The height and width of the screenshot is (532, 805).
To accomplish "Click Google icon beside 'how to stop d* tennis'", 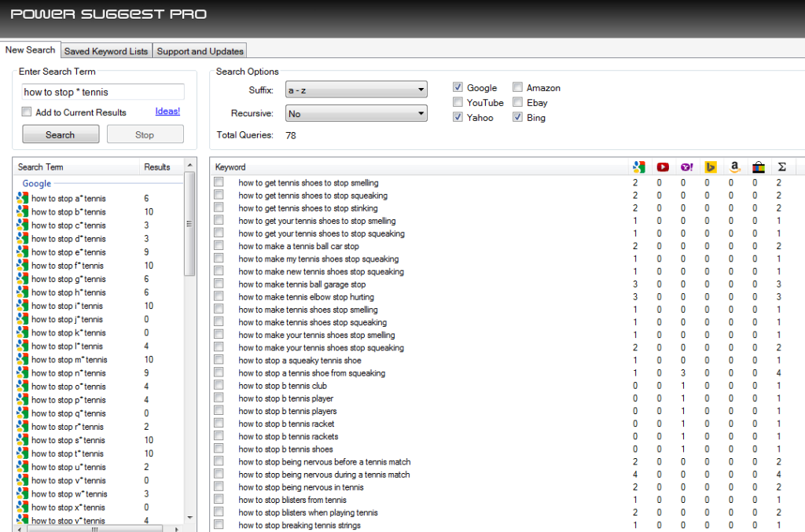I will point(23,238).
